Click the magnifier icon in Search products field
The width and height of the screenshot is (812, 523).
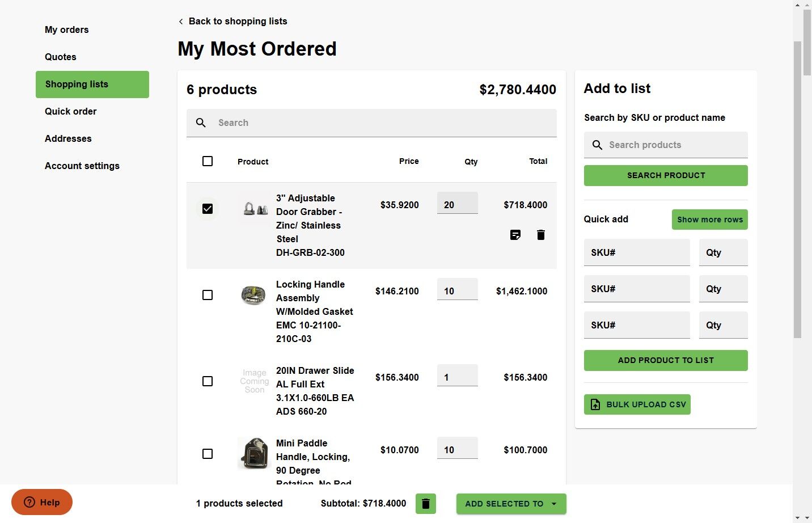pyautogui.click(x=597, y=145)
